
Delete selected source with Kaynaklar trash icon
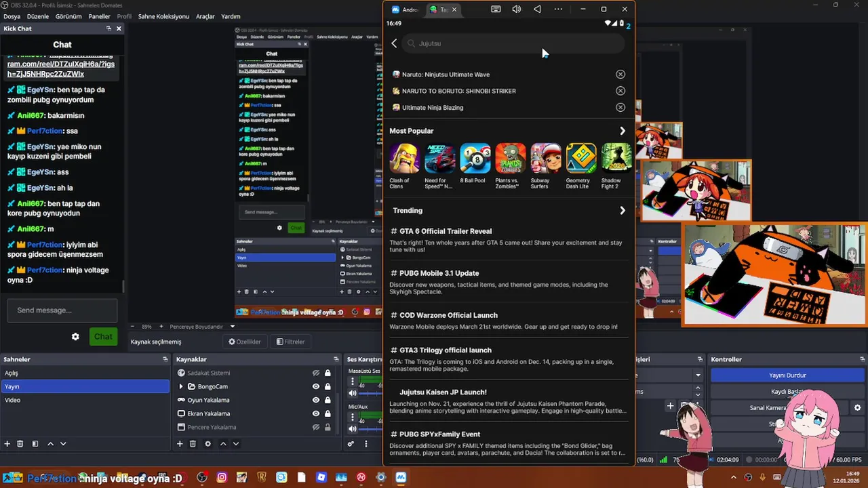tap(193, 444)
